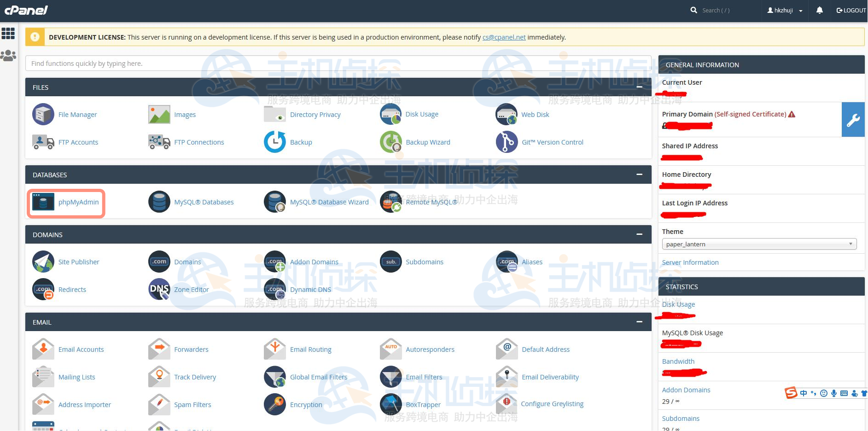Viewport: 868px width, 431px height.
Task: Launch the MySQL Database Wizard icon
Action: tap(275, 202)
